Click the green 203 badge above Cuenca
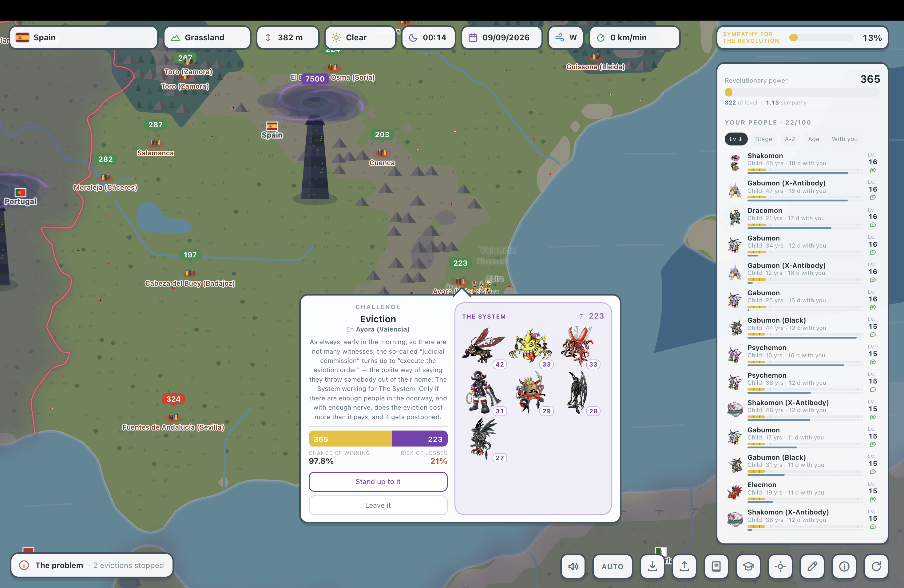The image size is (904, 588). (382, 134)
